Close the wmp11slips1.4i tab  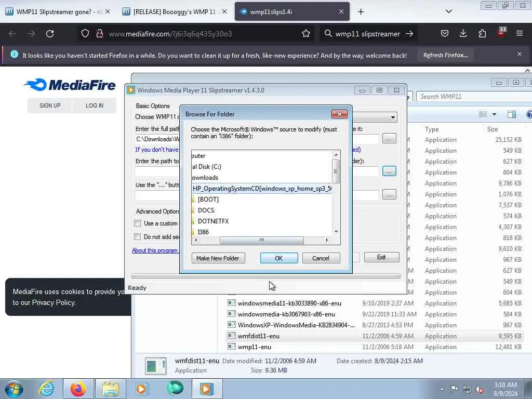341,12
